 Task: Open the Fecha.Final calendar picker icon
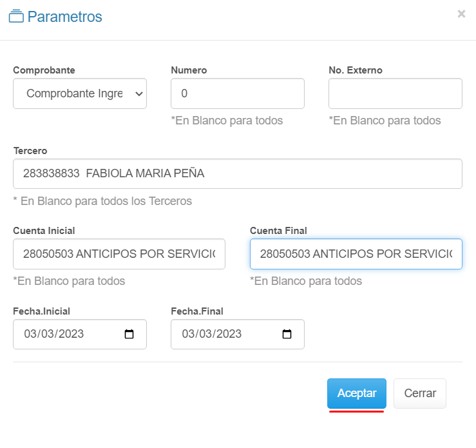tap(287, 334)
